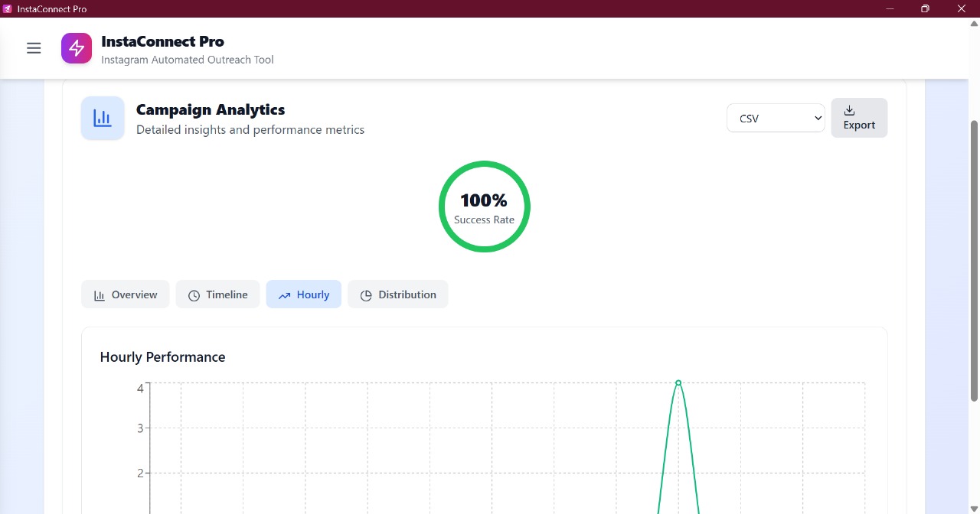Click 'Detailed insights and performance metrics' text
The image size is (980, 514).
click(x=250, y=129)
